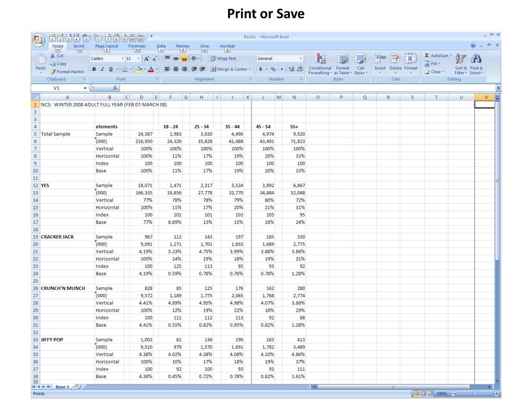Expand the formula bar with chevron
This screenshot has width=532, height=399.
498,88
